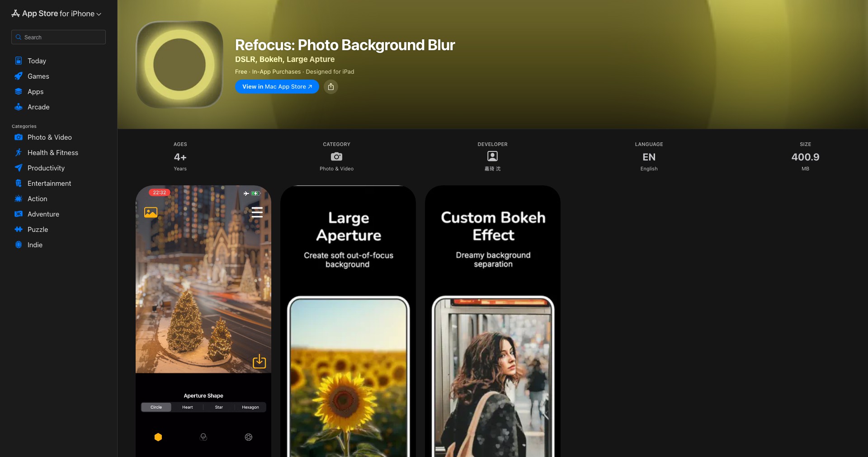Click the 400.9 MB size value
The height and width of the screenshot is (457, 868).
[805, 157]
